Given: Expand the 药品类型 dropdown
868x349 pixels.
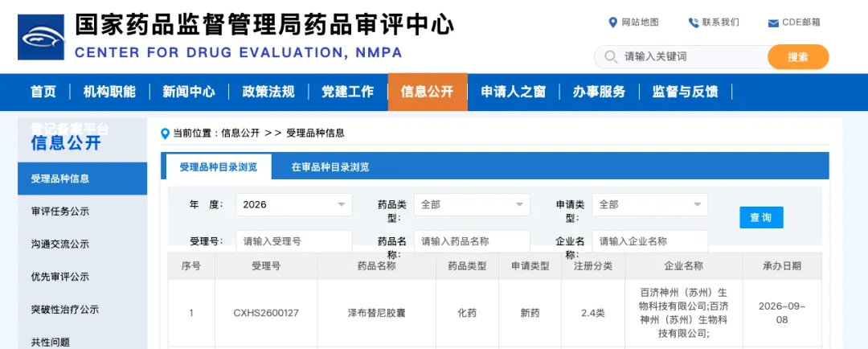Looking at the screenshot, I should point(473,204).
